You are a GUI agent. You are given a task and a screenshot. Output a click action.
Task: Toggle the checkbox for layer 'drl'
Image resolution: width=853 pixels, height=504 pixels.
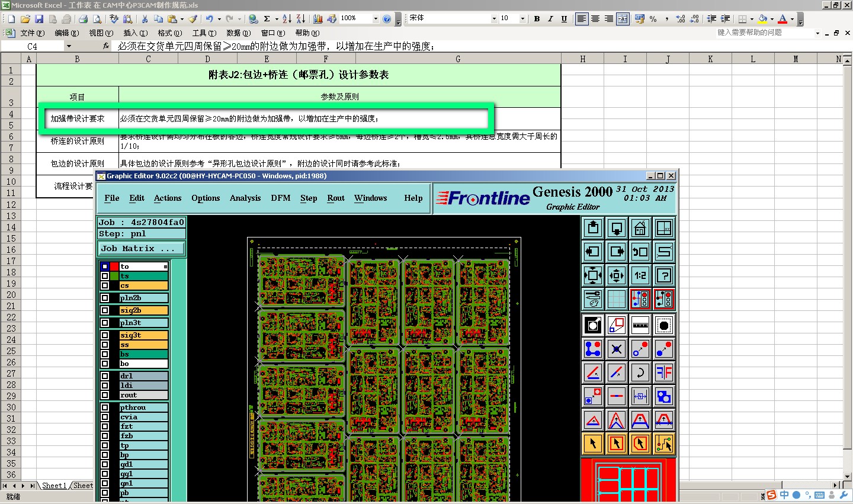click(105, 376)
